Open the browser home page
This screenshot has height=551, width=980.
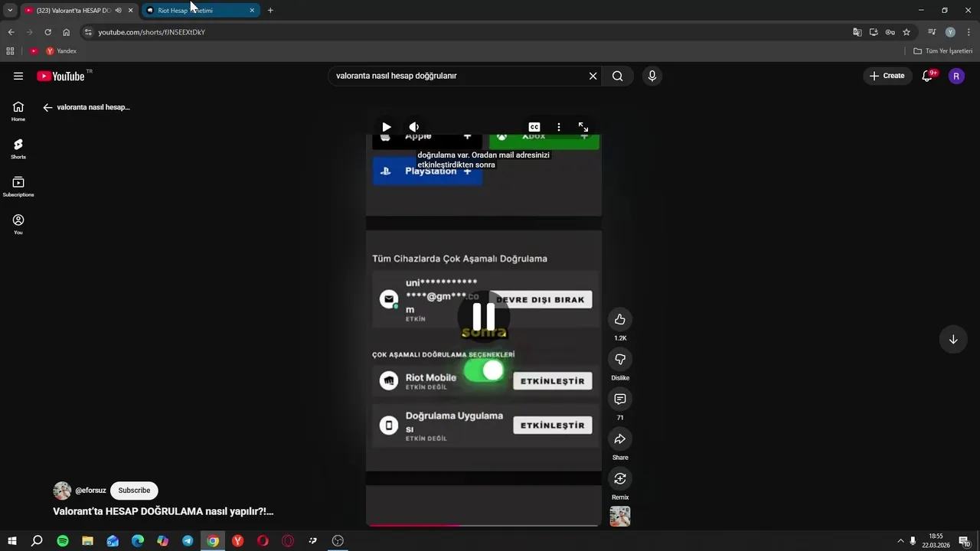click(67, 32)
